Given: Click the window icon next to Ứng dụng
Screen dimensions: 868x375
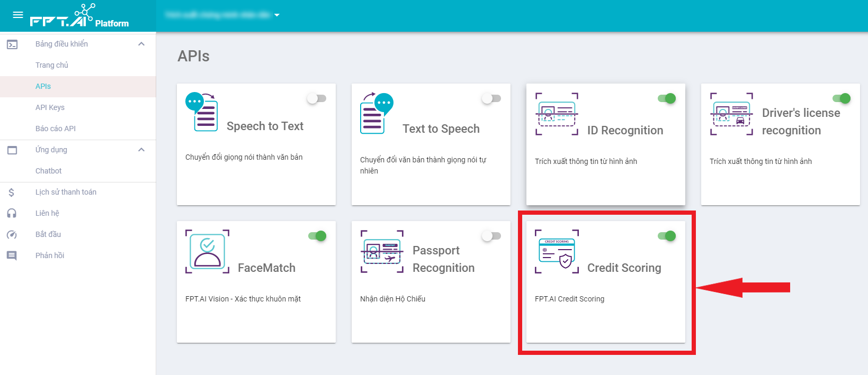Looking at the screenshot, I should [x=12, y=150].
